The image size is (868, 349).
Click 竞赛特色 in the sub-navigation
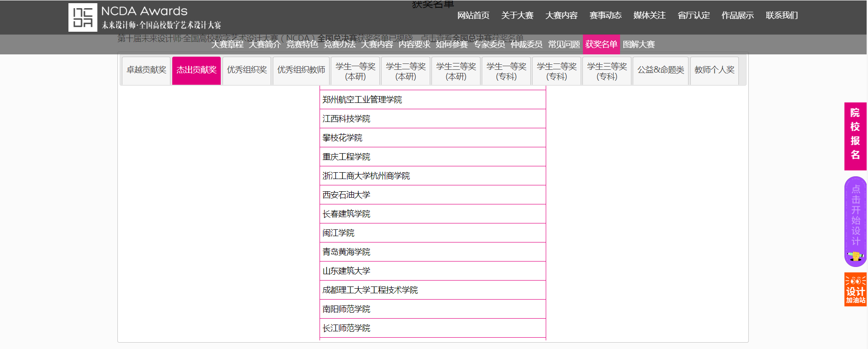coord(302,44)
